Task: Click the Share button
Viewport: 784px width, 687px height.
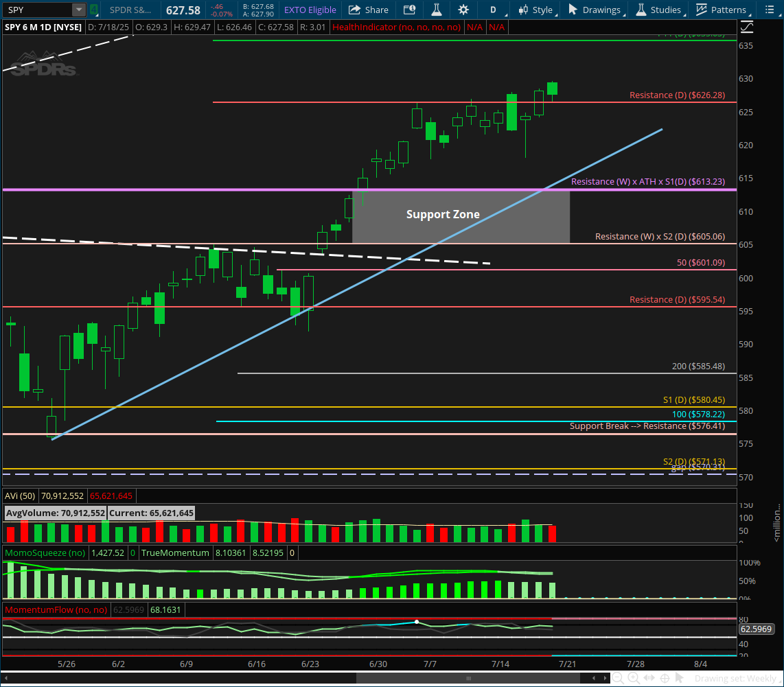Action: [x=369, y=10]
